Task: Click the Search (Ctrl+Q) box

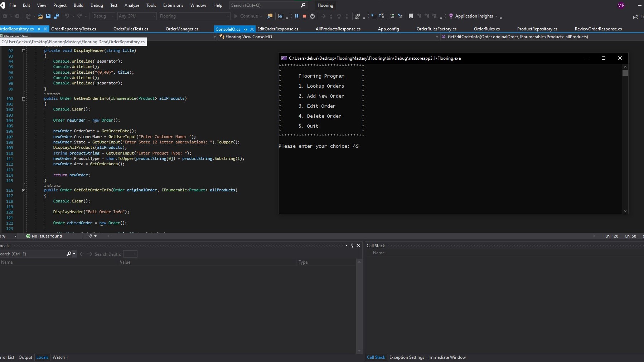Action: [265, 5]
